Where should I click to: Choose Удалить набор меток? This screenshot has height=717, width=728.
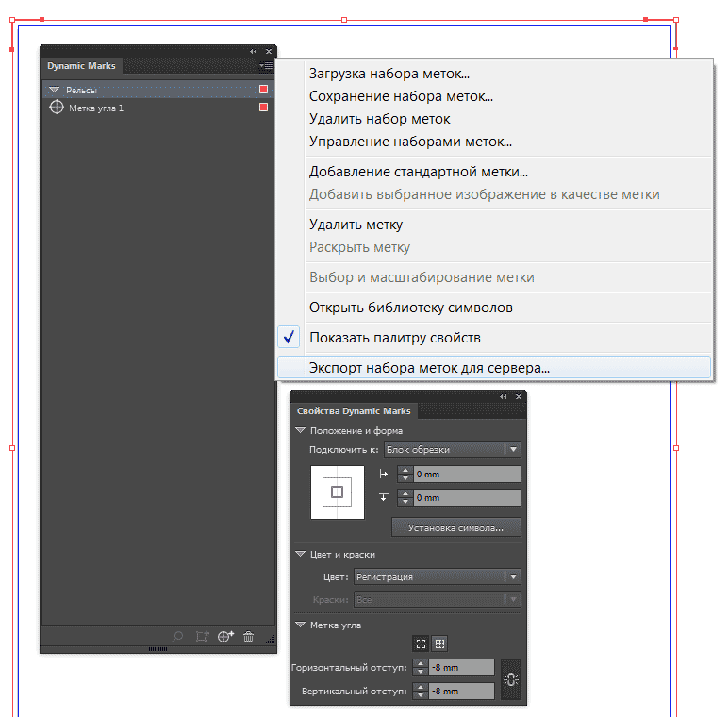point(493,119)
